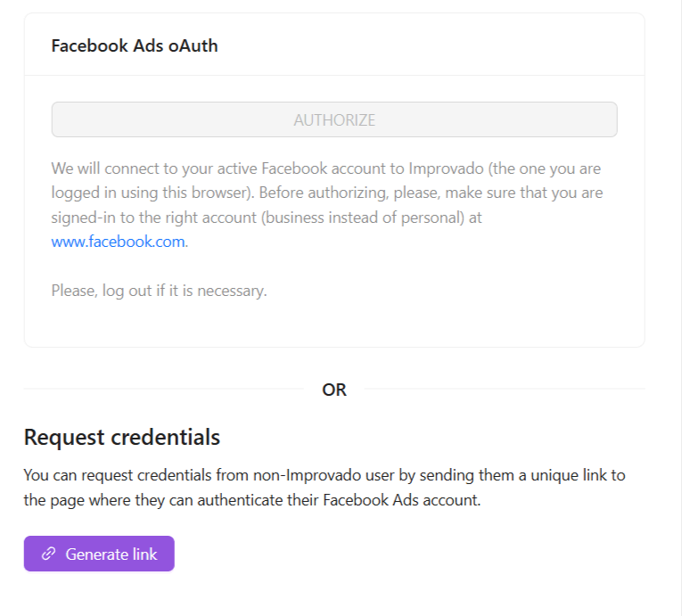682x616 pixels.
Task: Select the Facebook Ads oAuth card title
Action: [135, 46]
